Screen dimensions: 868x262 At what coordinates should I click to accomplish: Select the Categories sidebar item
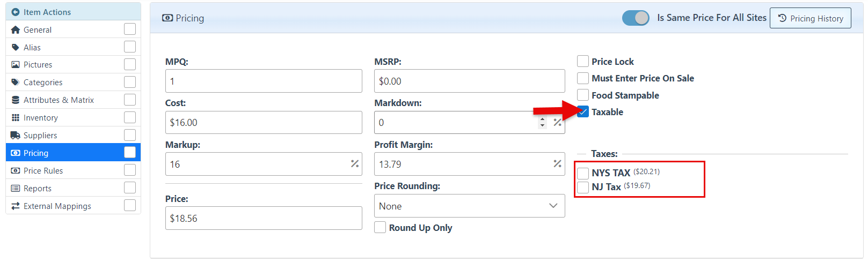click(x=43, y=83)
